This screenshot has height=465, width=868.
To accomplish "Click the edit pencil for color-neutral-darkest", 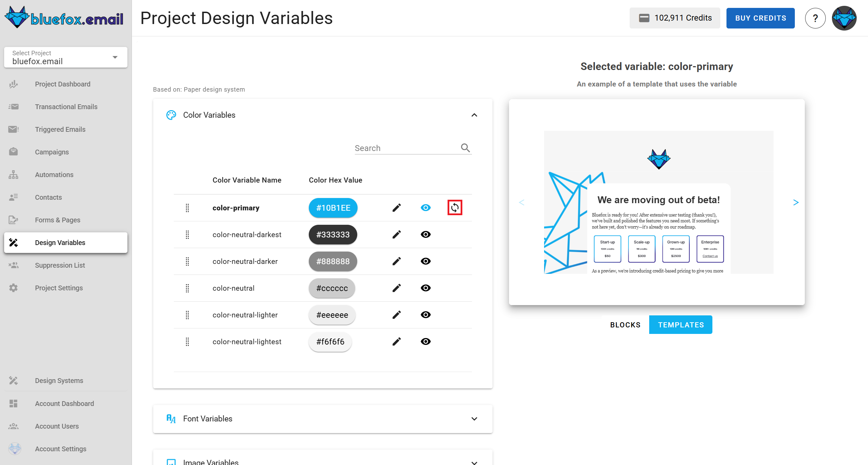I will coord(397,234).
